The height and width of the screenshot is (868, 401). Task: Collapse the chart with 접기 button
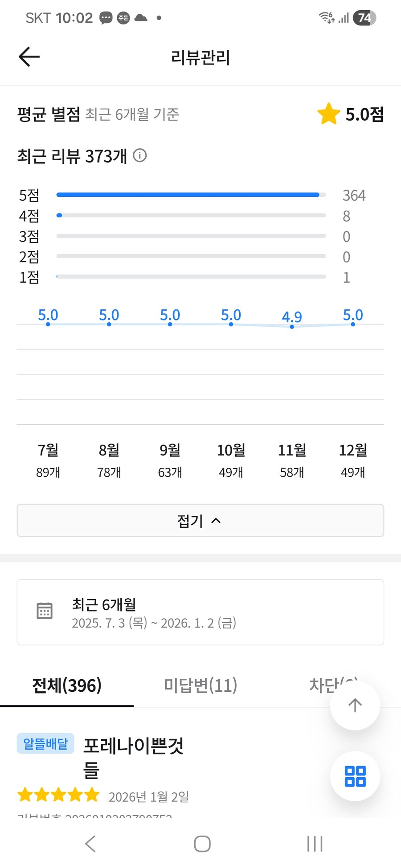point(200,520)
